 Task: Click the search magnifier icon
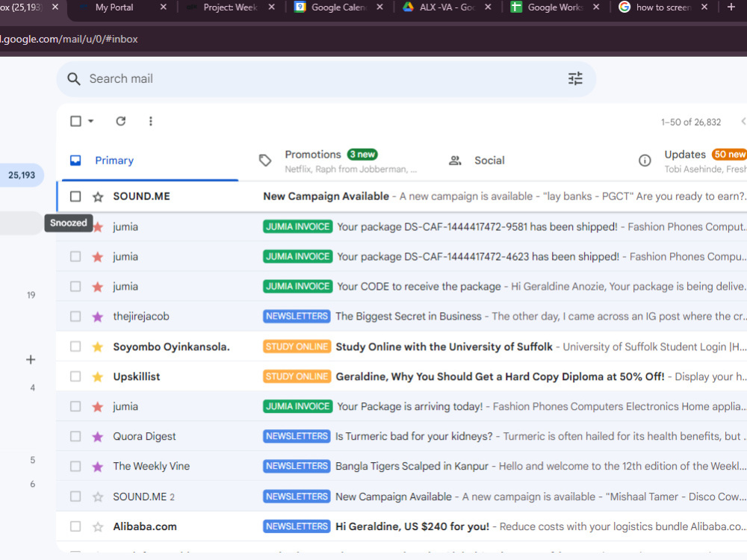click(x=73, y=78)
